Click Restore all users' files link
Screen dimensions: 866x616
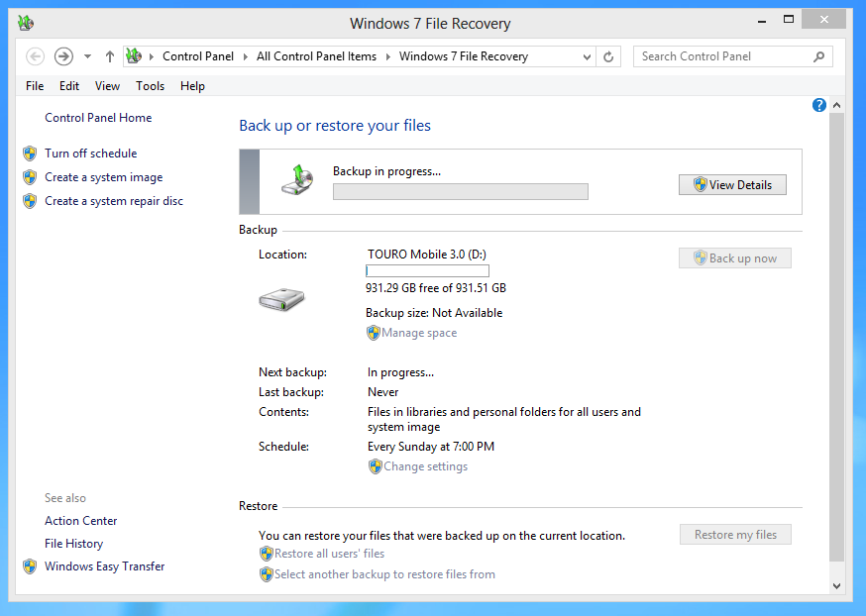329,554
